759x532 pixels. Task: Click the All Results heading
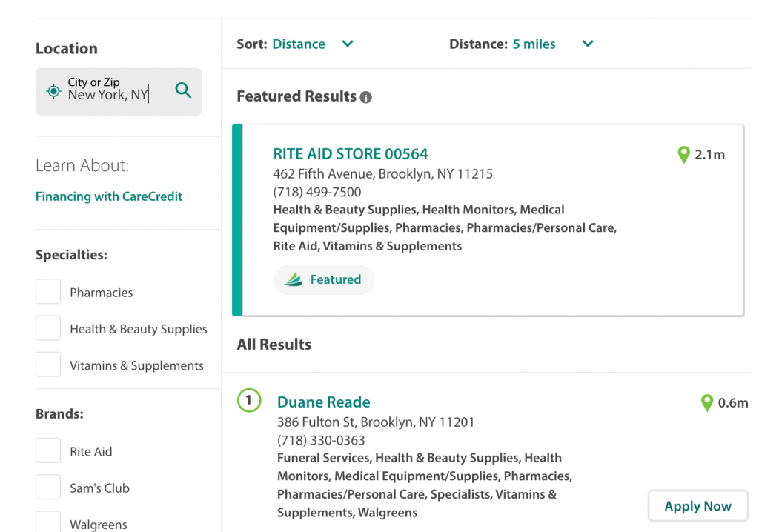(274, 345)
